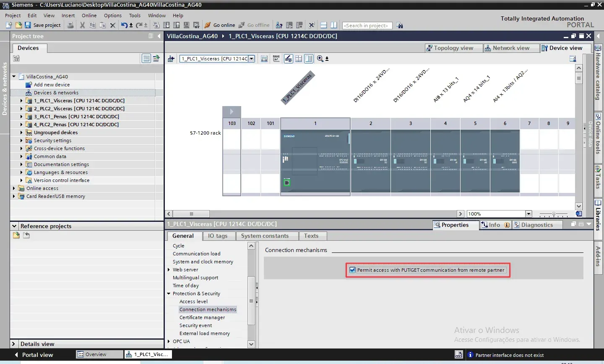
Task: Toggle the module overview panel button
Action: (x=309, y=59)
